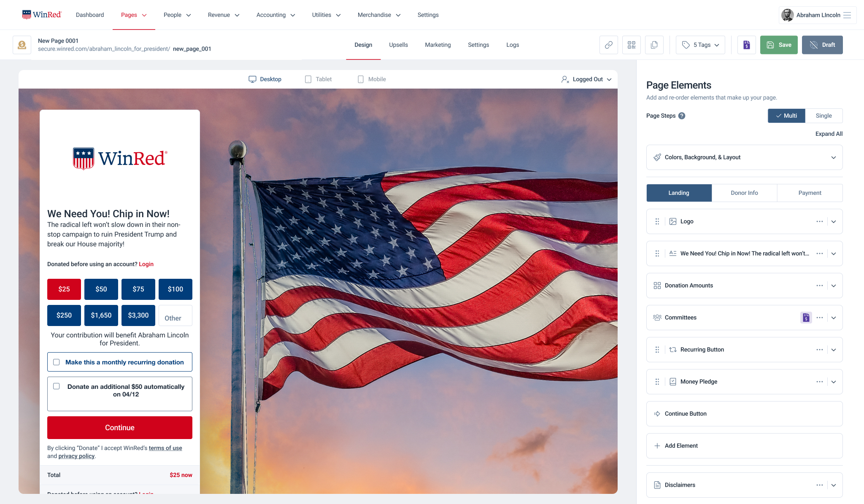Open more options for We Need You text element
This screenshot has height=504, width=864.
[819, 253]
